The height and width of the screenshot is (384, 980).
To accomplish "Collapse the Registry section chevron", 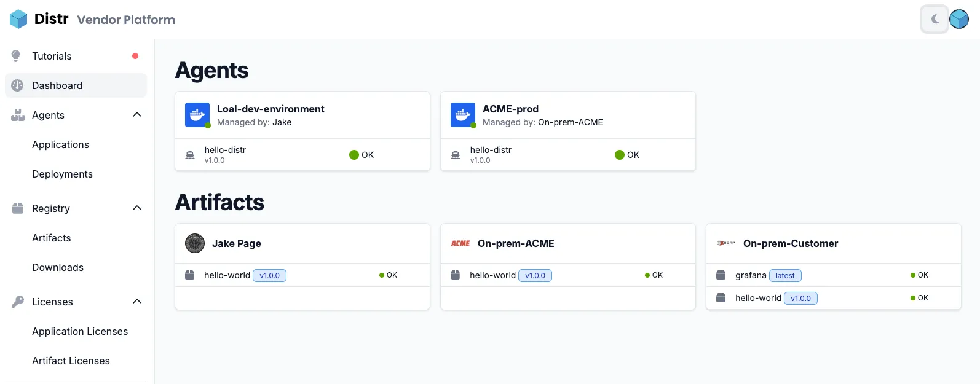I will [x=137, y=208].
